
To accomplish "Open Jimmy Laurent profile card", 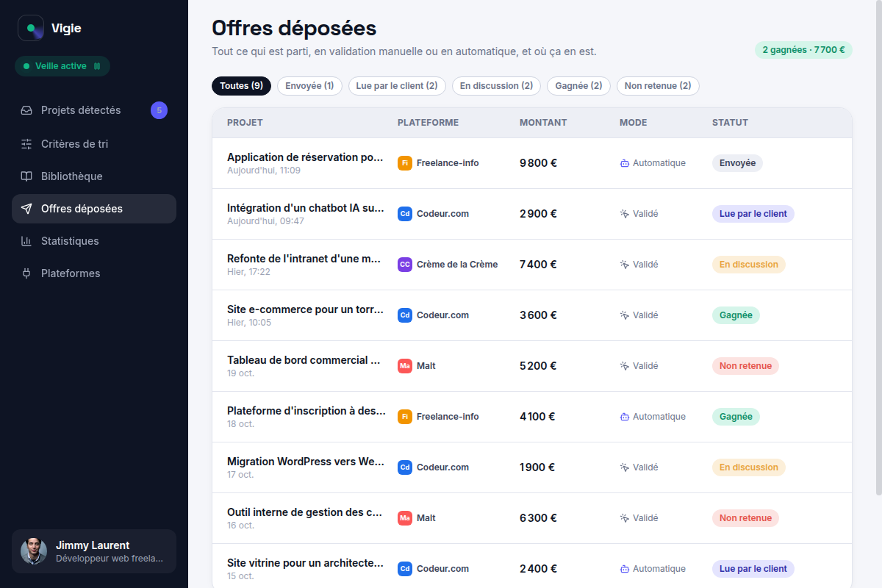I will 94,551.
